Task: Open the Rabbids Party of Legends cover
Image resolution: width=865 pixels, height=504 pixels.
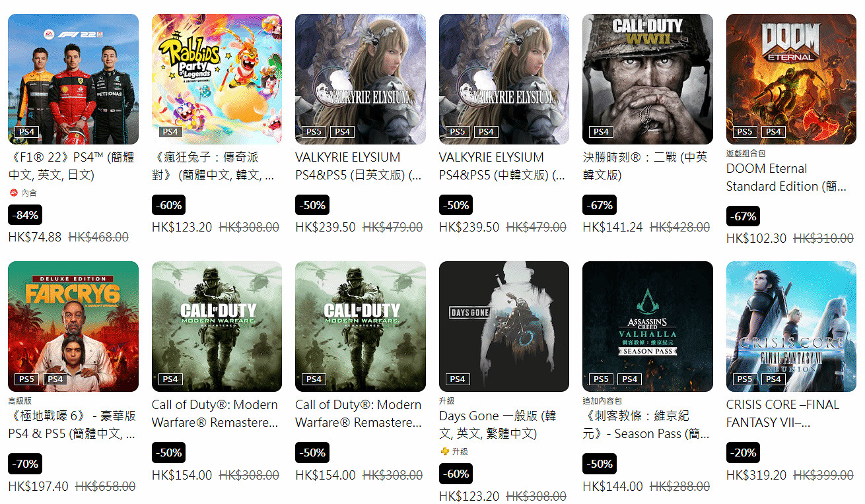Action: coord(217,79)
